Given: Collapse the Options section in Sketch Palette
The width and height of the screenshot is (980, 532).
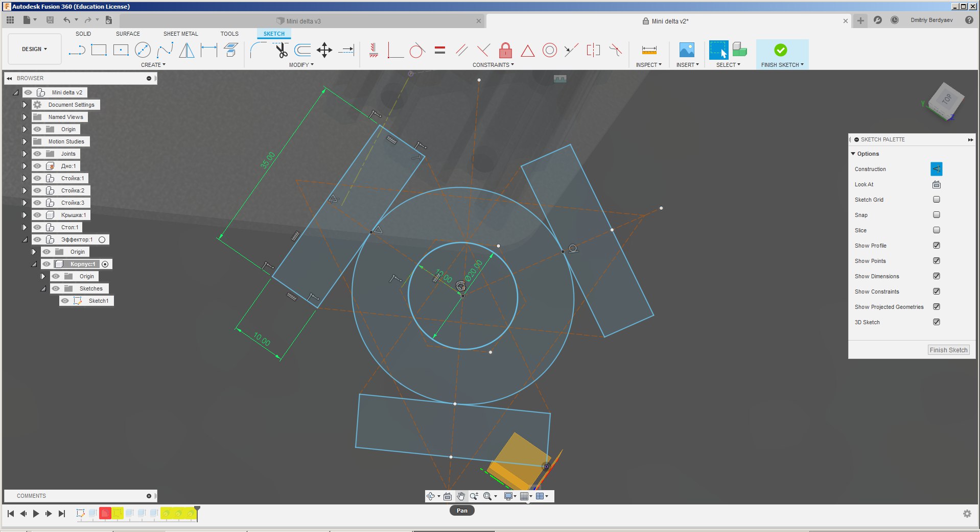Looking at the screenshot, I should click(853, 154).
